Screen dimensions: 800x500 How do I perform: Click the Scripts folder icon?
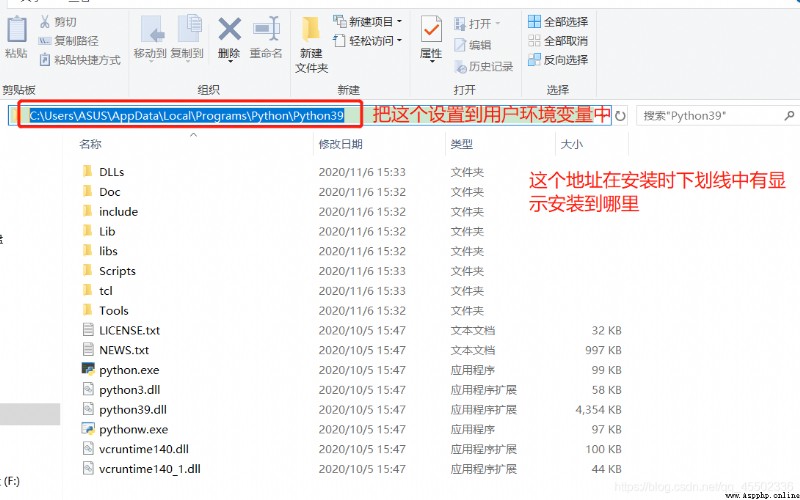[x=88, y=270]
